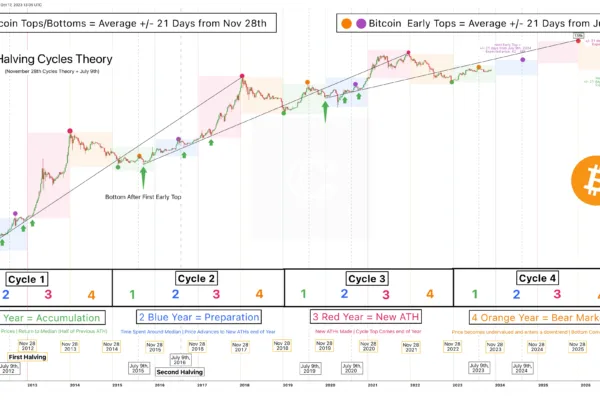Click the orange dot at the 2015 early top

(x=139, y=156)
